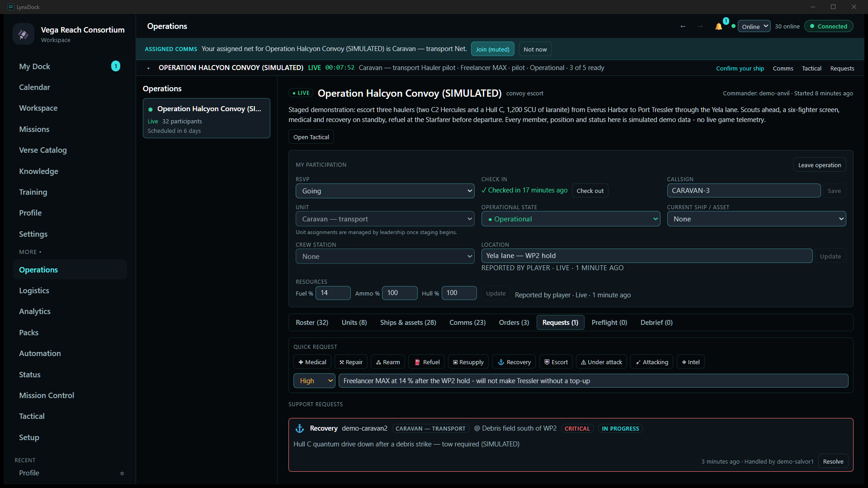Send an Under attack quick request
This screenshot has width=868, height=488.
(x=601, y=362)
